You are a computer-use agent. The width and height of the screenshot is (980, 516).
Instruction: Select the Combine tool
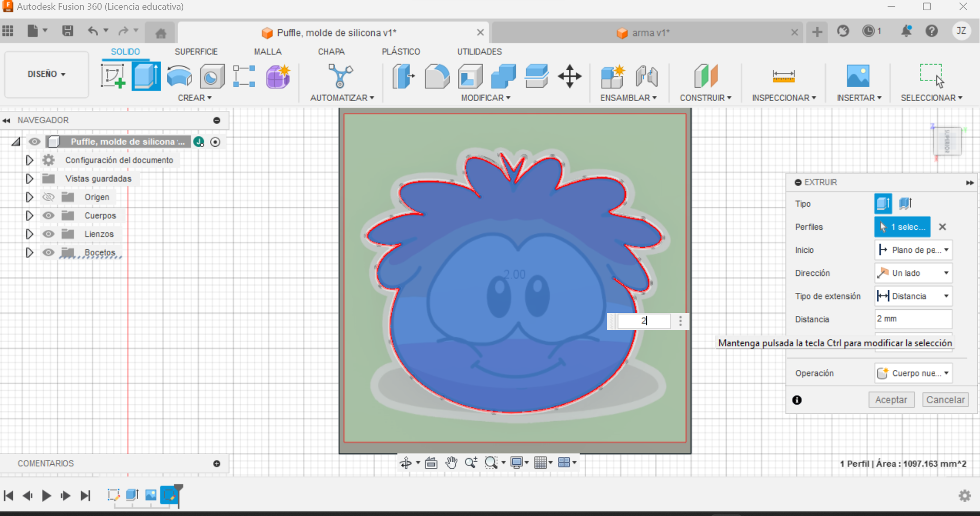tap(503, 76)
